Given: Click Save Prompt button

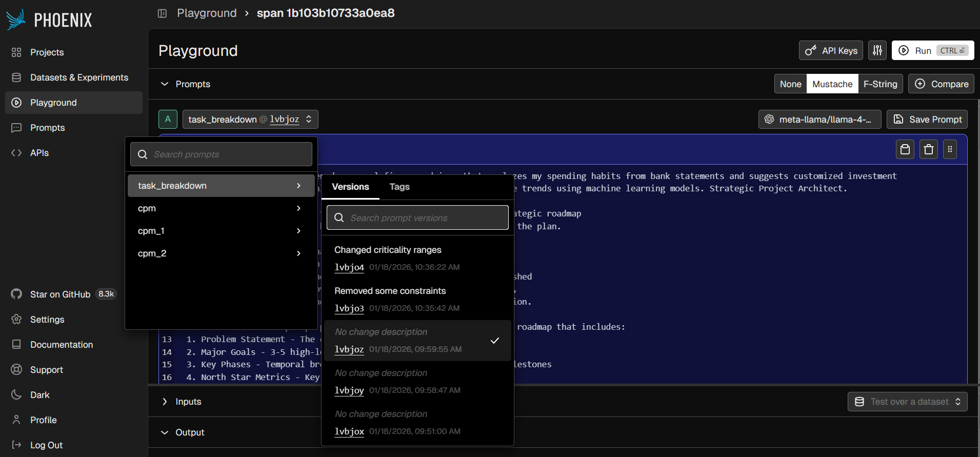Looking at the screenshot, I should [x=927, y=120].
